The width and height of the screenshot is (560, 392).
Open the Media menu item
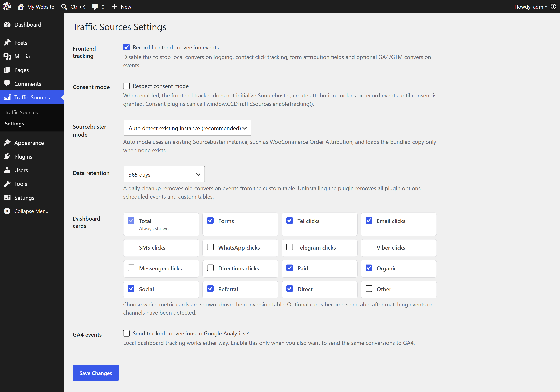click(32, 56)
